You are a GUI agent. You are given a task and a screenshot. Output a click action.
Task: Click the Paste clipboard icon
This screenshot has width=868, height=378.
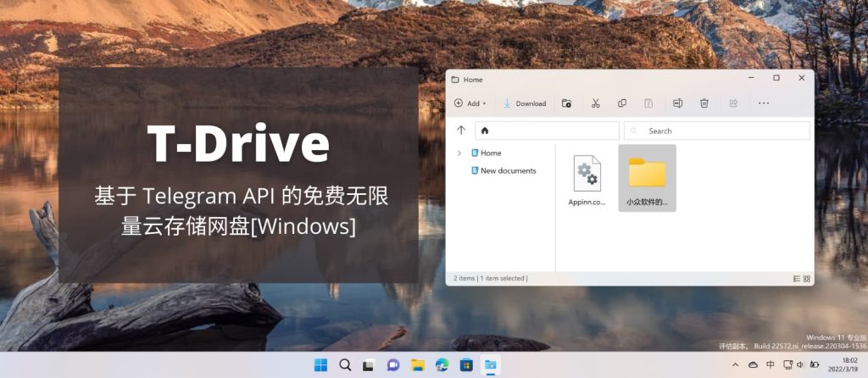point(648,103)
